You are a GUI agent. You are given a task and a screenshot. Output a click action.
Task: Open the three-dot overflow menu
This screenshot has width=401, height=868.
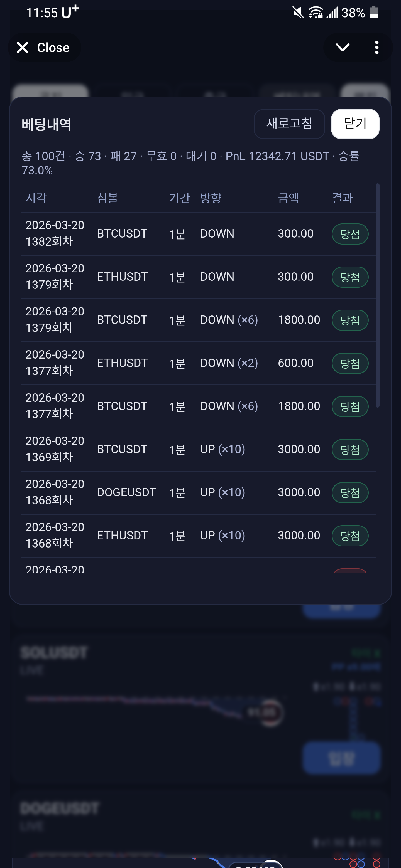[376, 48]
